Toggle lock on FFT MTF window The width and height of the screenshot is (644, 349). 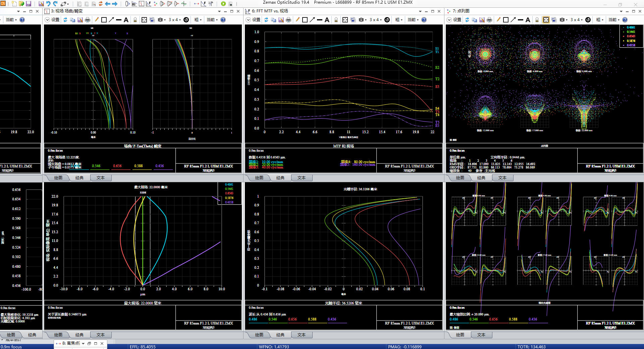point(336,20)
